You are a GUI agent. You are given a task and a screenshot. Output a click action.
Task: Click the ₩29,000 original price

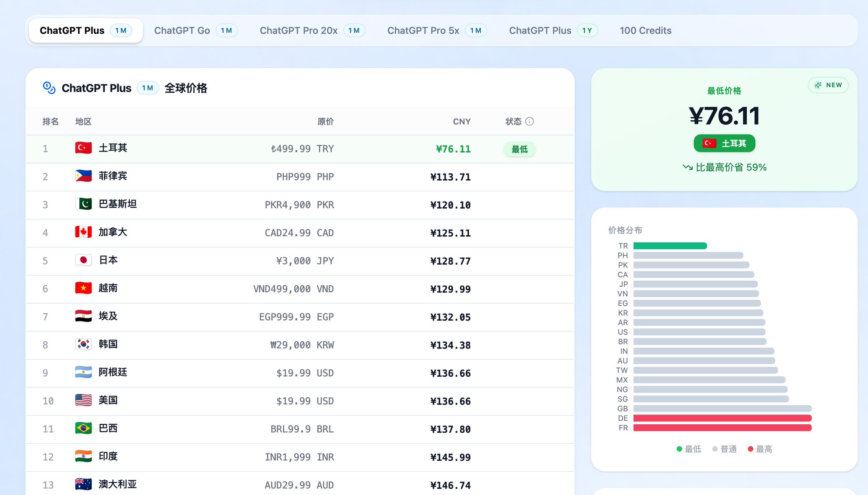click(x=290, y=345)
